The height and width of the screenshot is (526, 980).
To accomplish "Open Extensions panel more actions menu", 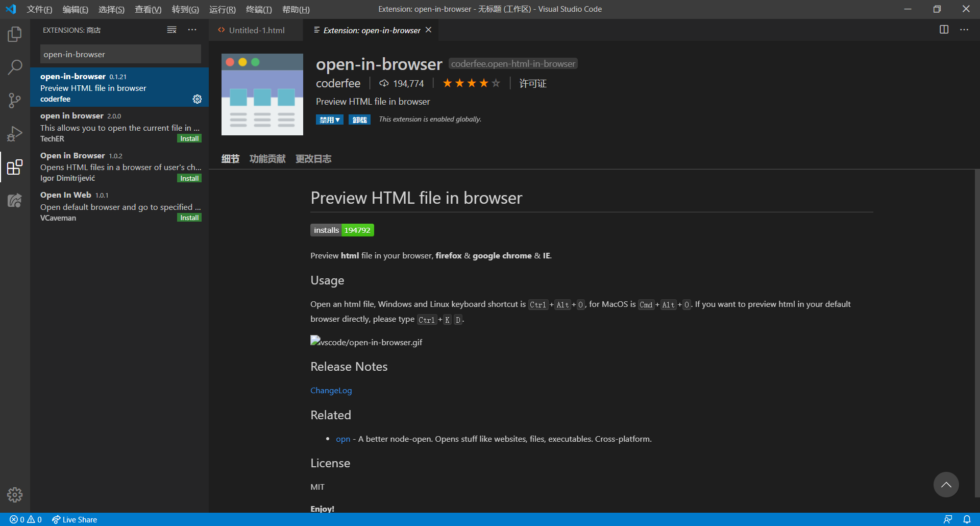I will tap(192, 30).
